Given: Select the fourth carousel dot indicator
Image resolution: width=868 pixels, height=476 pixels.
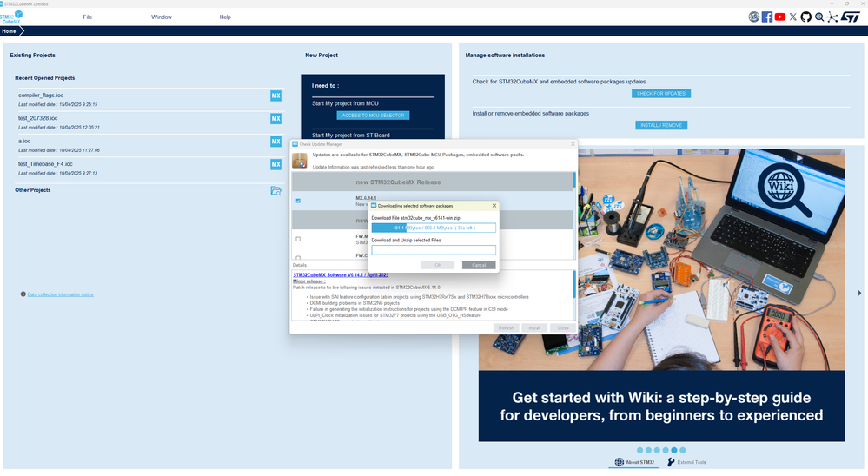Looking at the screenshot, I should point(666,451).
